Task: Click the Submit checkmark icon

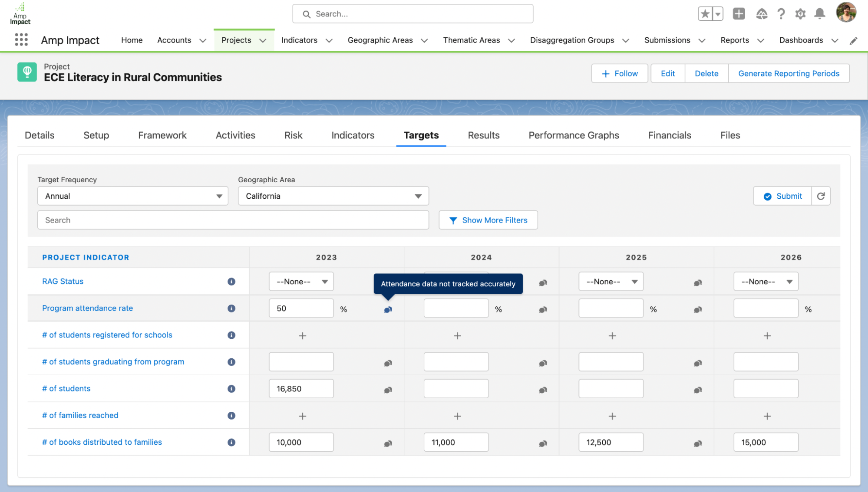Action: tap(768, 196)
